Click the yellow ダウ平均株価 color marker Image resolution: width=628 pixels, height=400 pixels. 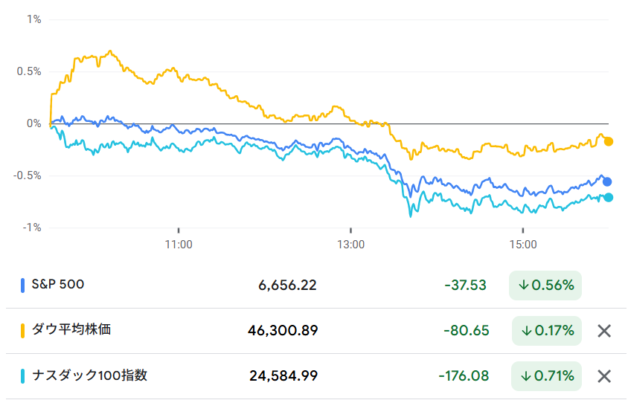(22, 331)
